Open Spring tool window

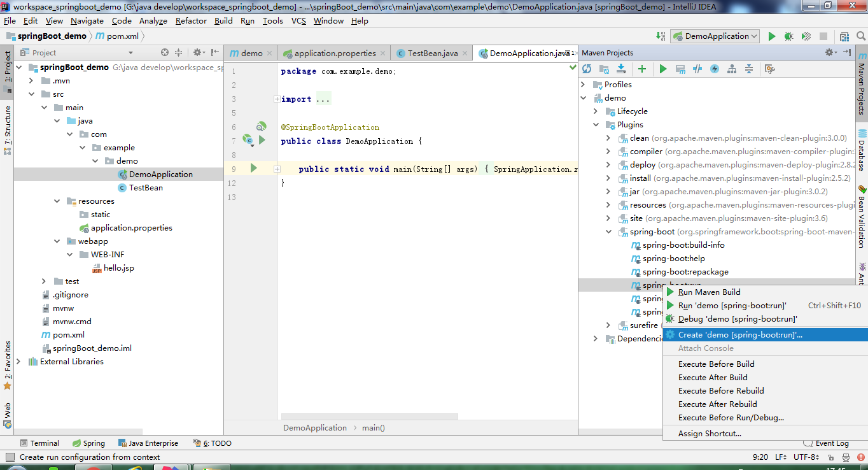click(88, 443)
